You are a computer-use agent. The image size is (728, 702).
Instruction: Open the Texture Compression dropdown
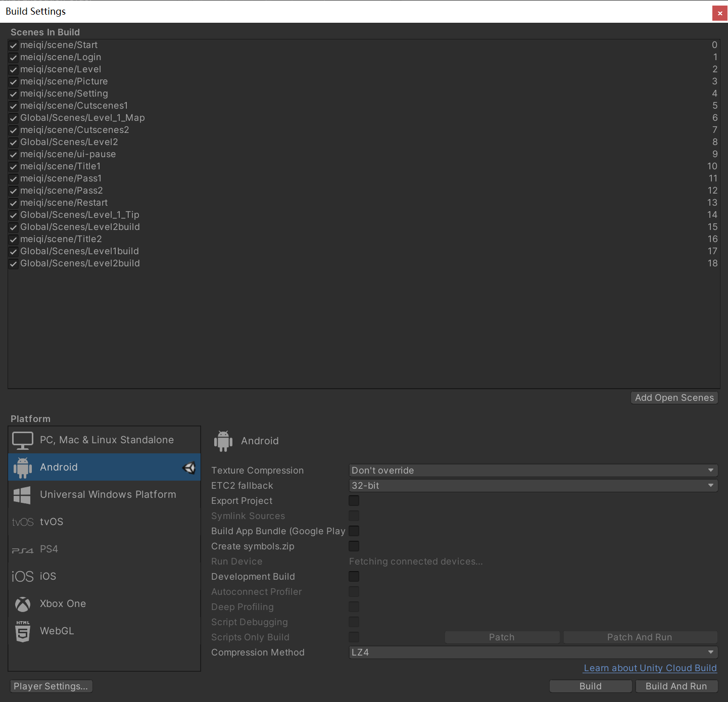(x=533, y=471)
